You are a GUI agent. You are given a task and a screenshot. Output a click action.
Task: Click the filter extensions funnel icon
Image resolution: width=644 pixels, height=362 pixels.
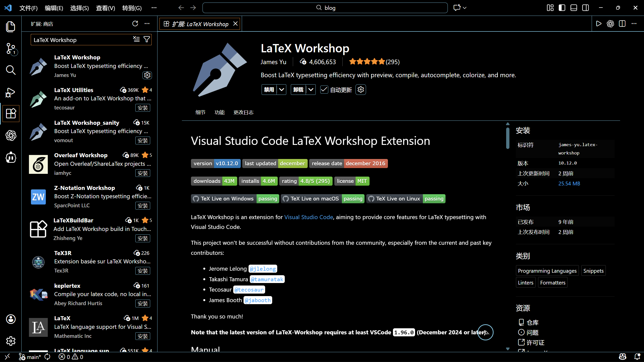point(147,39)
